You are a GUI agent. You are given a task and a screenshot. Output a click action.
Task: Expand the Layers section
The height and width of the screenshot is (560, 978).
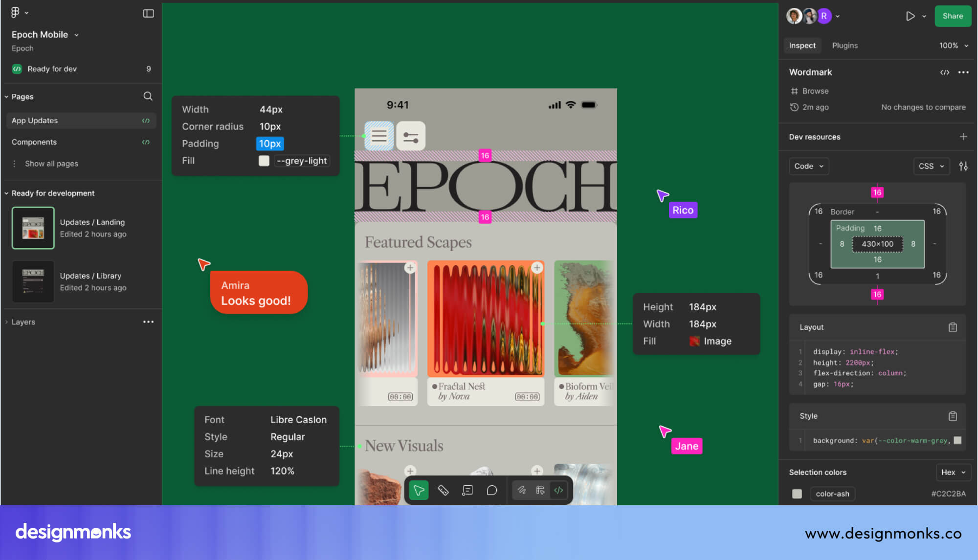click(23, 322)
